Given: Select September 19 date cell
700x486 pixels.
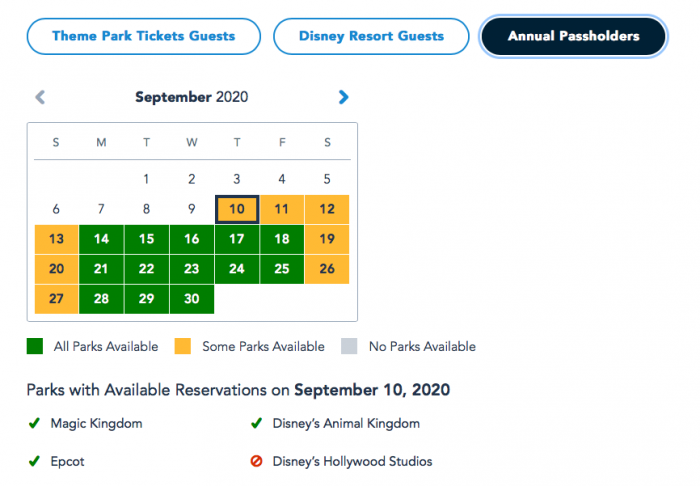Looking at the screenshot, I should click(x=327, y=239).
